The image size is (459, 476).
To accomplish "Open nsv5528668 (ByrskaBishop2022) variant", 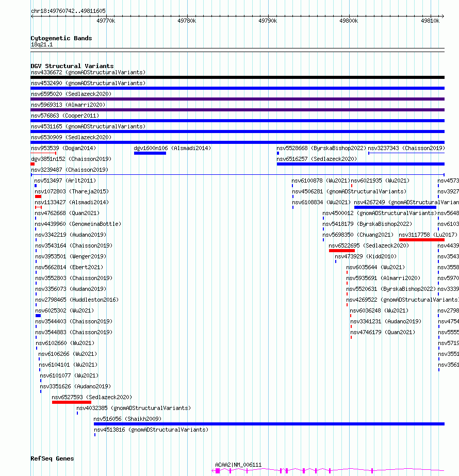I will [x=321, y=148].
